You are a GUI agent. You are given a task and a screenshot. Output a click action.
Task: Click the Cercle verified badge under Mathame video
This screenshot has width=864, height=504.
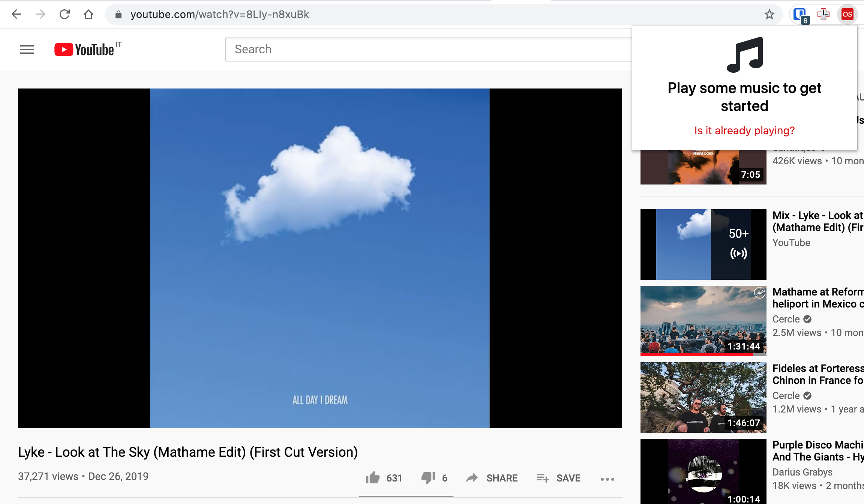click(807, 319)
